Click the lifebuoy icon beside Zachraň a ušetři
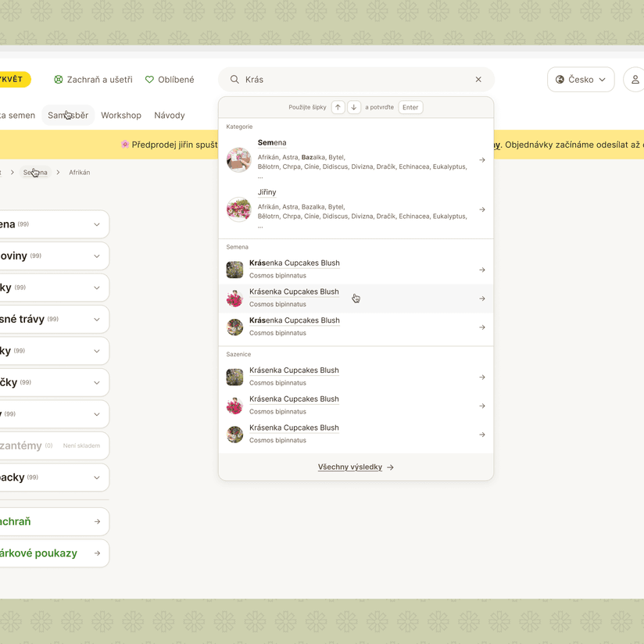 click(59, 79)
